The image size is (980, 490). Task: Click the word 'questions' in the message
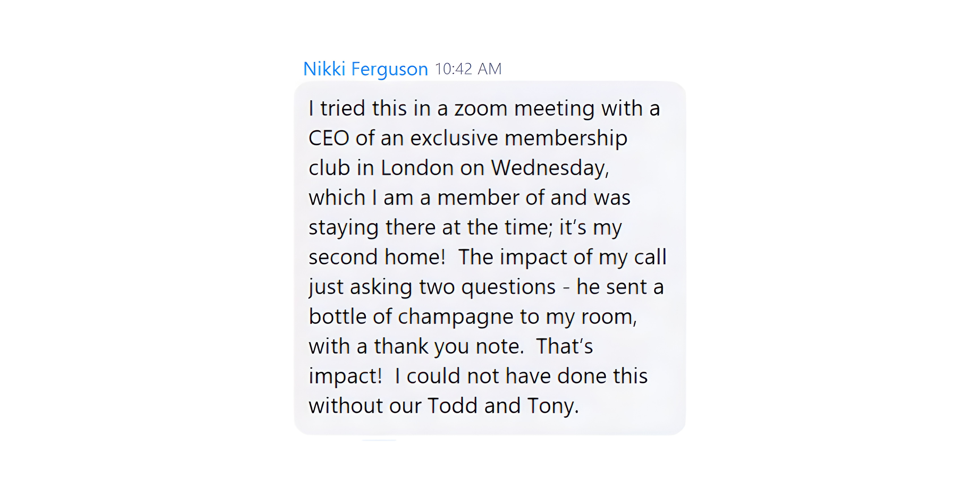pos(508,287)
